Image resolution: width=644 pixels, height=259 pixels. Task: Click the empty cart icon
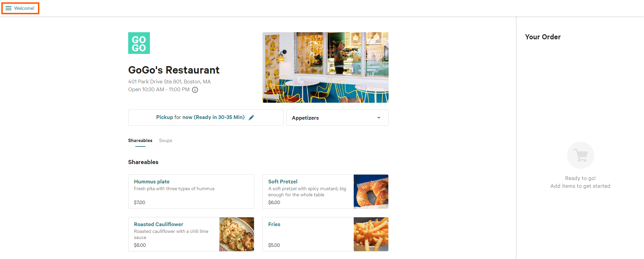click(x=581, y=155)
